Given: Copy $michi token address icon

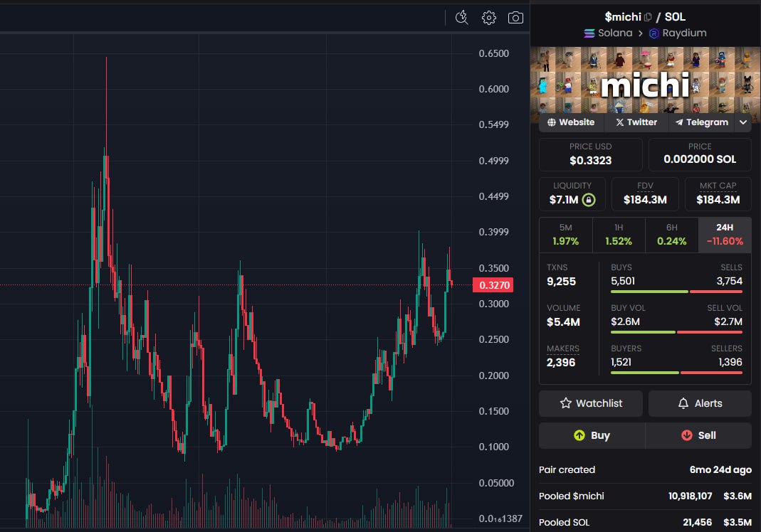Looking at the screenshot, I should click(647, 17).
